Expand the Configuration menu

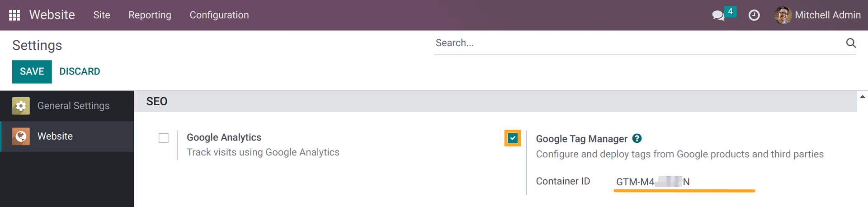(x=219, y=15)
